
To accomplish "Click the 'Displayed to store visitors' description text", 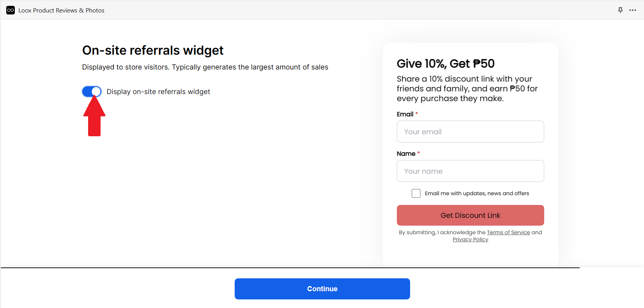I will click(205, 67).
